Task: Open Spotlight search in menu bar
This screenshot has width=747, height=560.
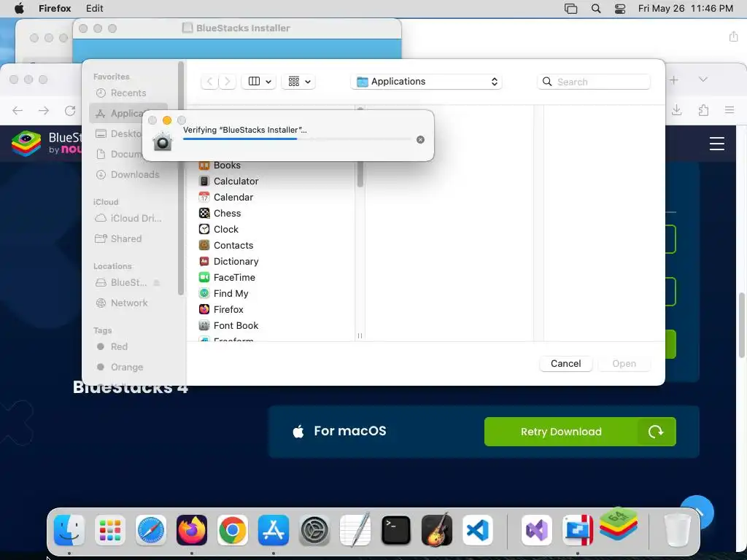Action: click(595, 9)
